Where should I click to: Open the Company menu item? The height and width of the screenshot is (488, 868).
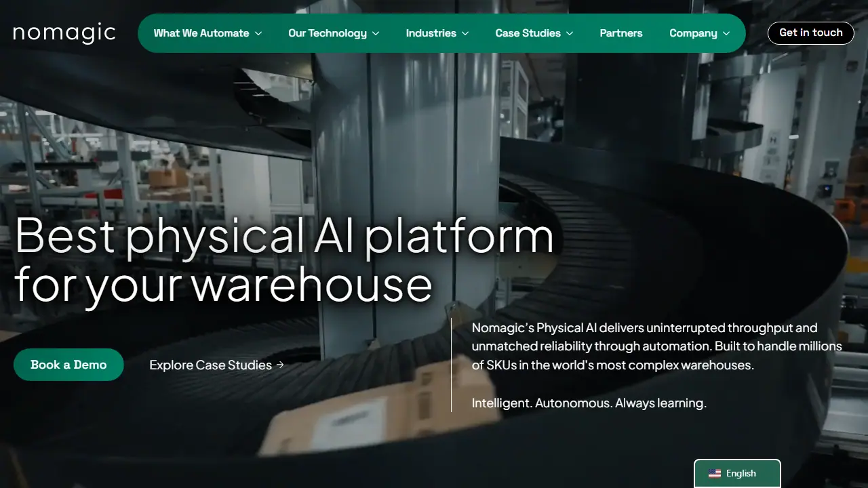click(x=700, y=33)
